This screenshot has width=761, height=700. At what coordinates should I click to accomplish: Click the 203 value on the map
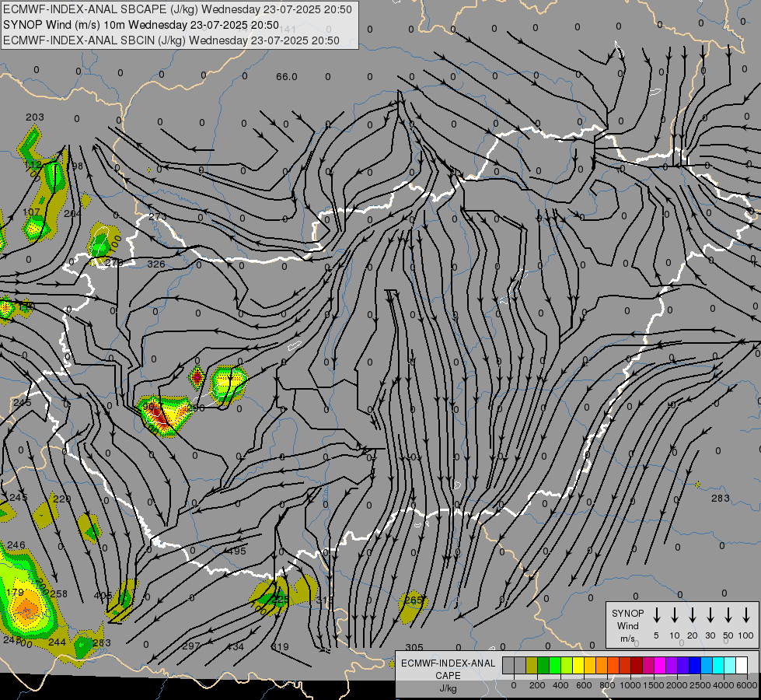[34, 117]
